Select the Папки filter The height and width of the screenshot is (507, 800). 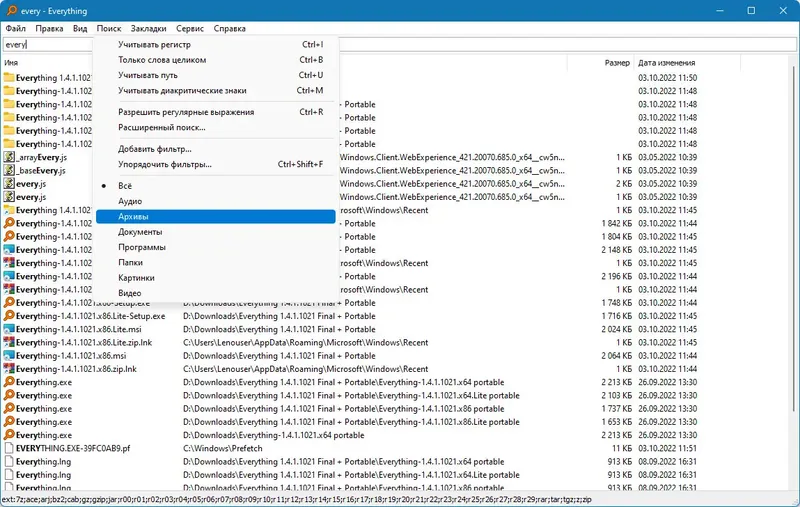(x=216, y=262)
